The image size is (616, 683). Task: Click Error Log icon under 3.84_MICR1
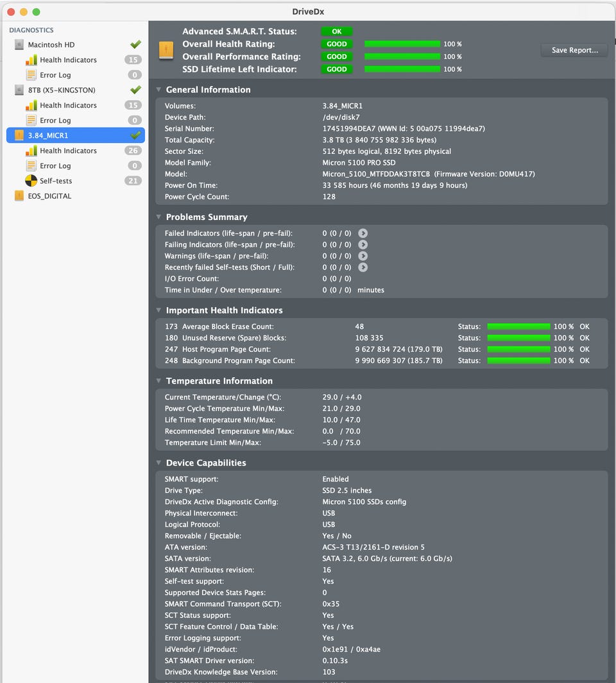pos(31,165)
